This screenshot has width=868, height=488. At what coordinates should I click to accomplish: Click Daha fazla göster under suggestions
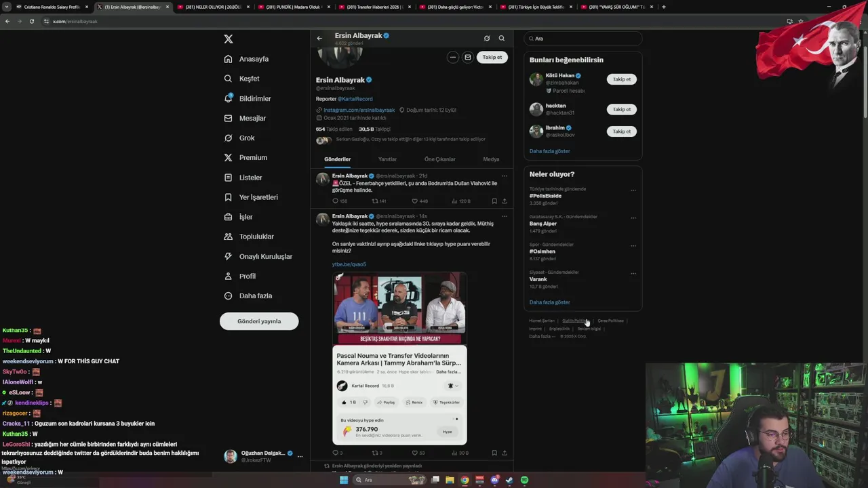550,151
